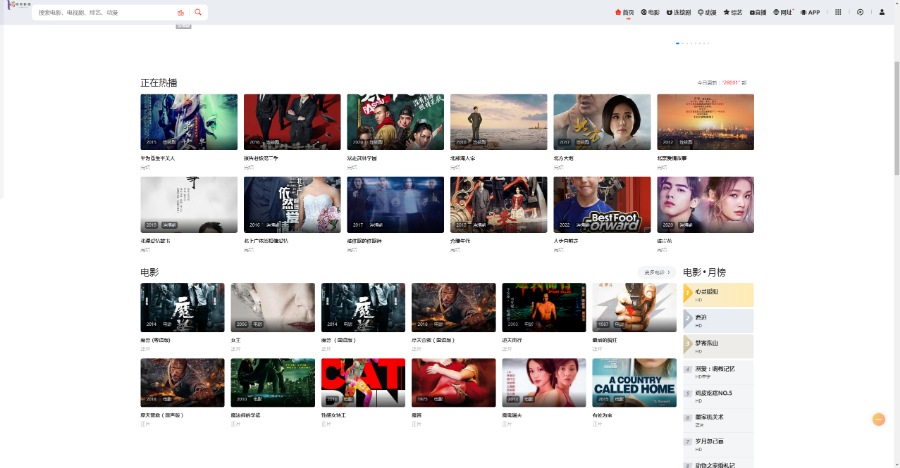
Task: Select the active blue carousel dot
Action: pos(678,43)
